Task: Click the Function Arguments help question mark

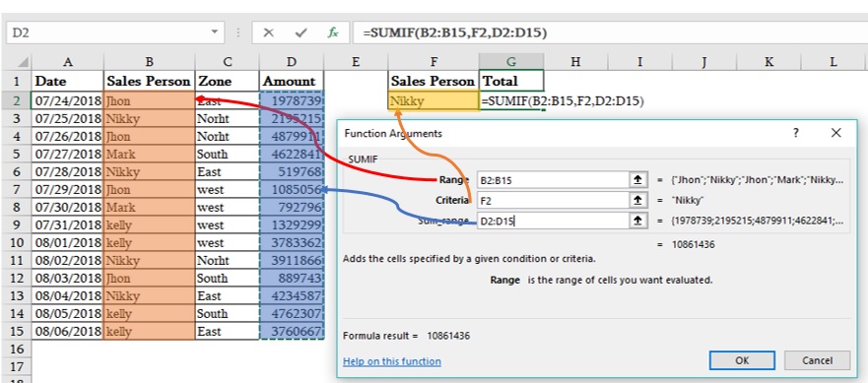Action: coord(795,133)
